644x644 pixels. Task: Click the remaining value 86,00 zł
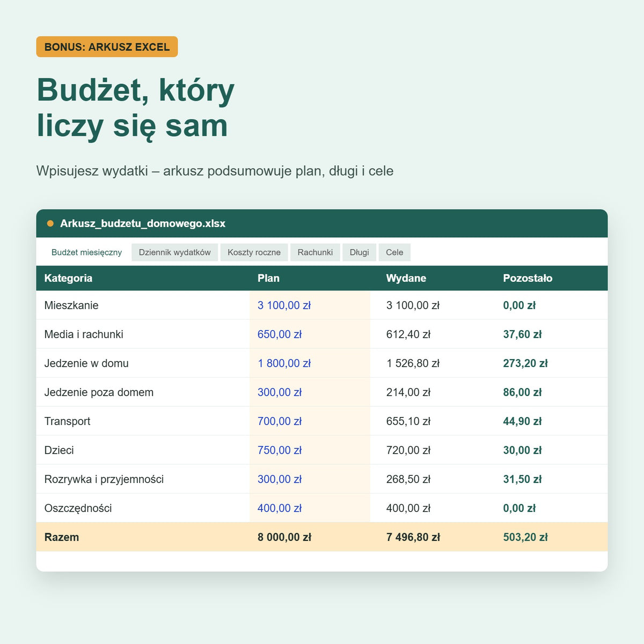(522, 392)
